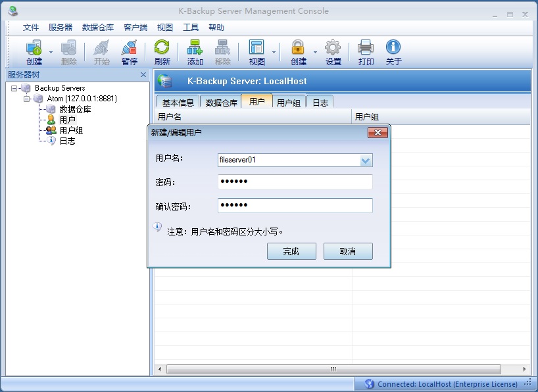
Task: Open the 视图 menu in menu bar
Action: (164, 28)
